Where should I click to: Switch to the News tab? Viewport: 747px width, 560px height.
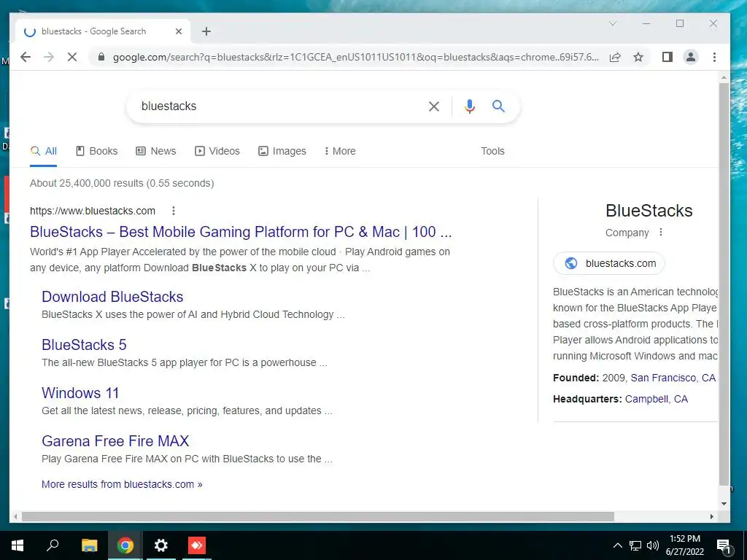pyautogui.click(x=156, y=151)
